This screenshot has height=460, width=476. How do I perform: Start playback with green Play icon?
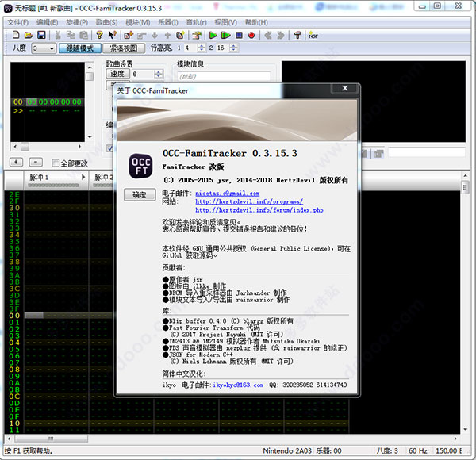(x=213, y=35)
